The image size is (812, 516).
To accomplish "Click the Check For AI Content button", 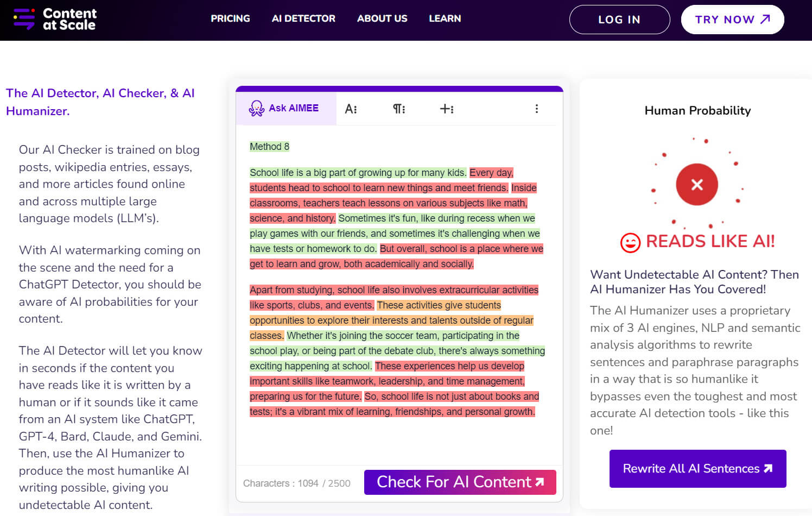I will click(460, 482).
